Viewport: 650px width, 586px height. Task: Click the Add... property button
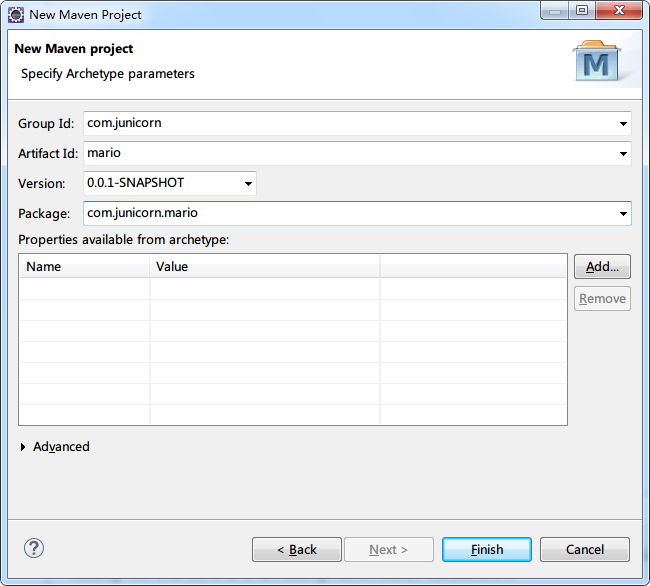point(602,266)
